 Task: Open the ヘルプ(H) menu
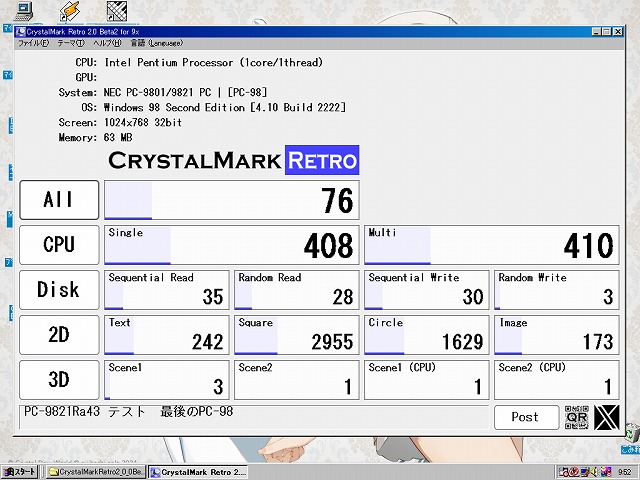coord(107,43)
